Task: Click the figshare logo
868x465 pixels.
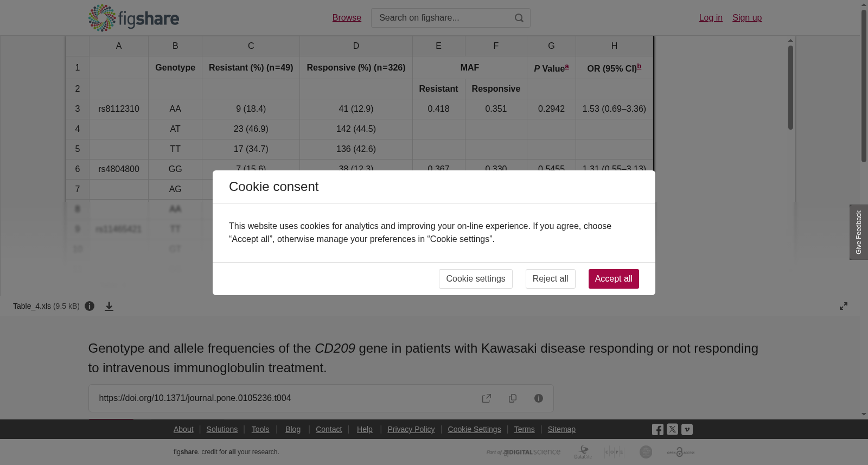Action: [x=133, y=18]
